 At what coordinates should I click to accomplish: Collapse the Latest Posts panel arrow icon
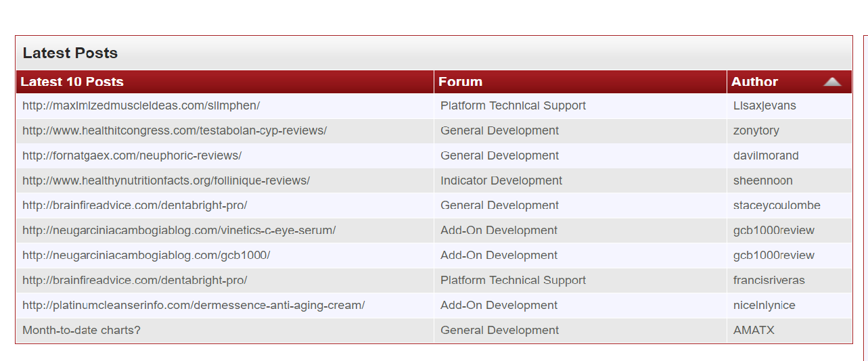(832, 82)
